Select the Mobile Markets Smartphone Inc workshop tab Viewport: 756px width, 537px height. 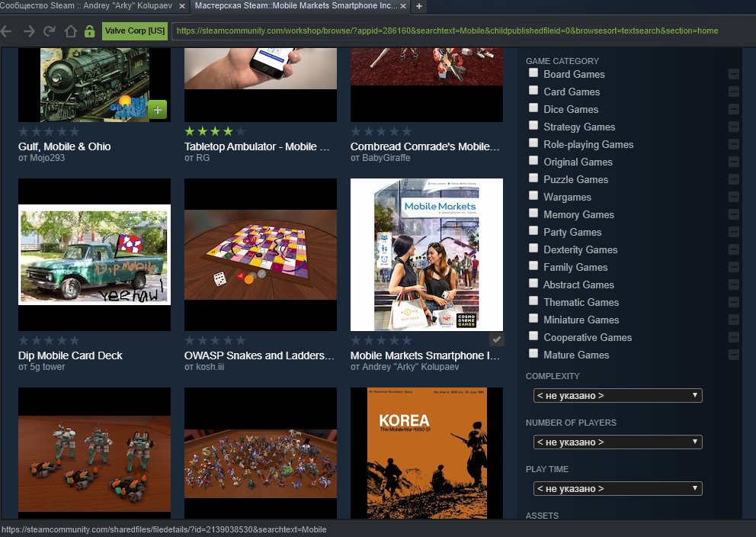tap(300, 6)
